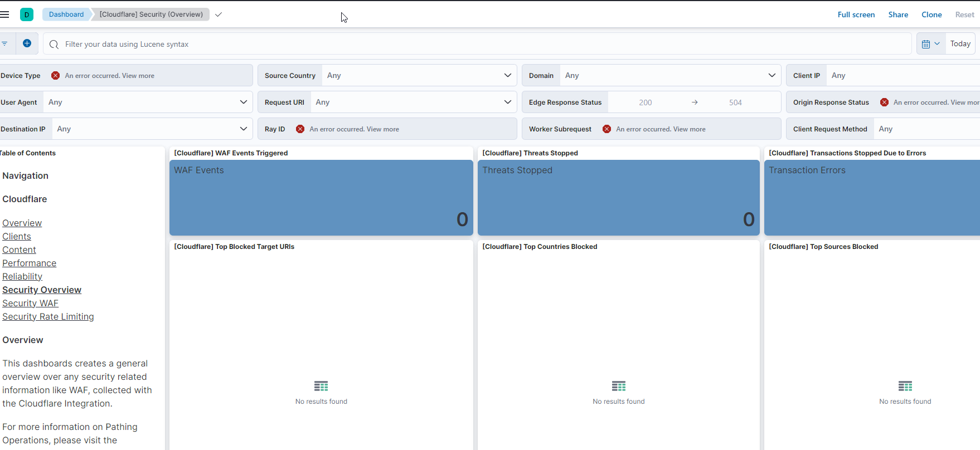The image size is (980, 450).
Task: Click the table icon in Top Blocked Target URIs
Action: [321, 386]
